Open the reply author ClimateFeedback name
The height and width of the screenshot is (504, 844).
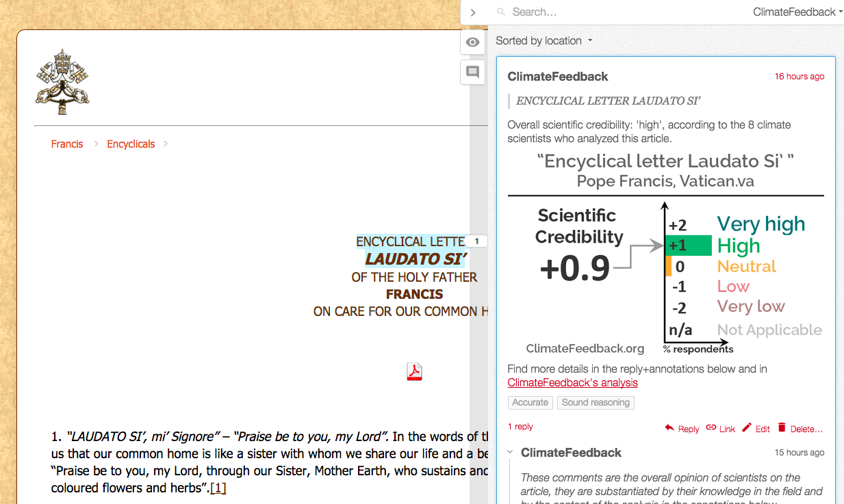click(571, 453)
